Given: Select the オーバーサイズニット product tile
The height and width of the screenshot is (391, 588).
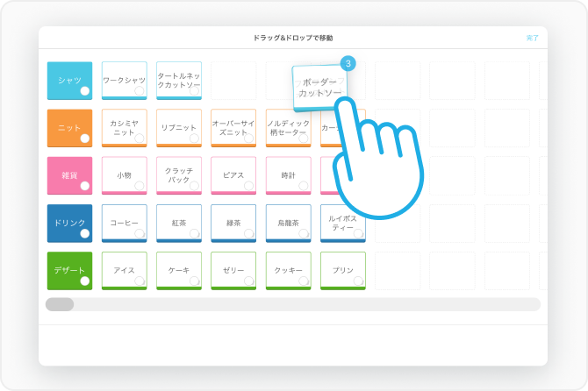Looking at the screenshot, I should [233, 128].
